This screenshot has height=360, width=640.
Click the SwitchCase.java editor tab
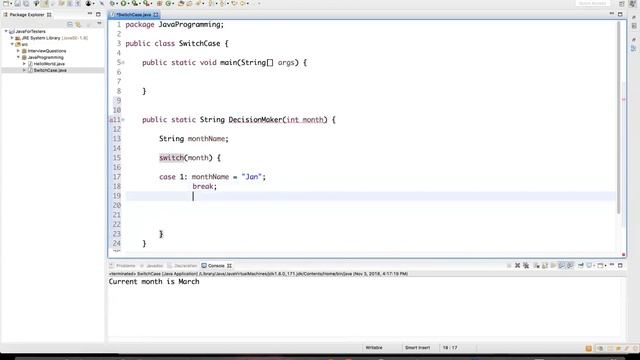tap(133, 15)
